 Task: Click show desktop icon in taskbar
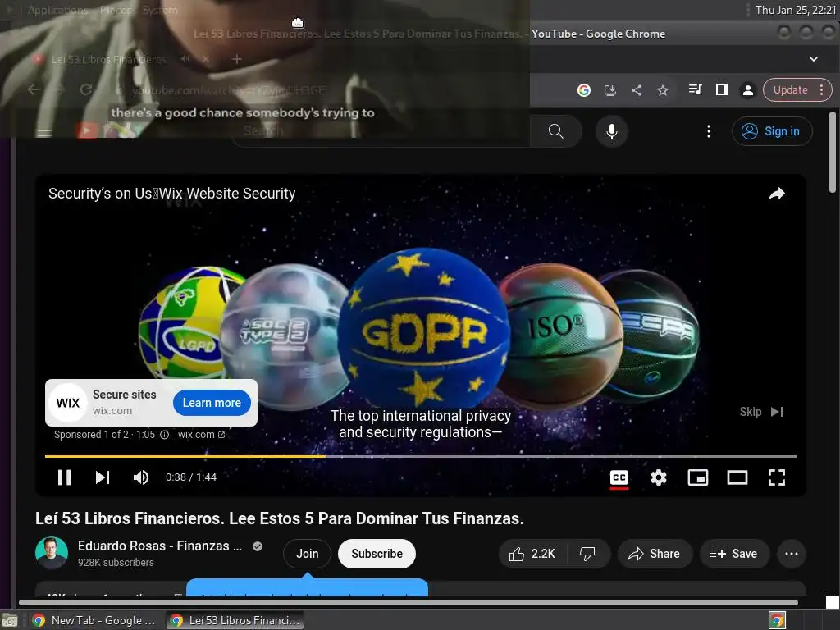[x=10, y=620]
